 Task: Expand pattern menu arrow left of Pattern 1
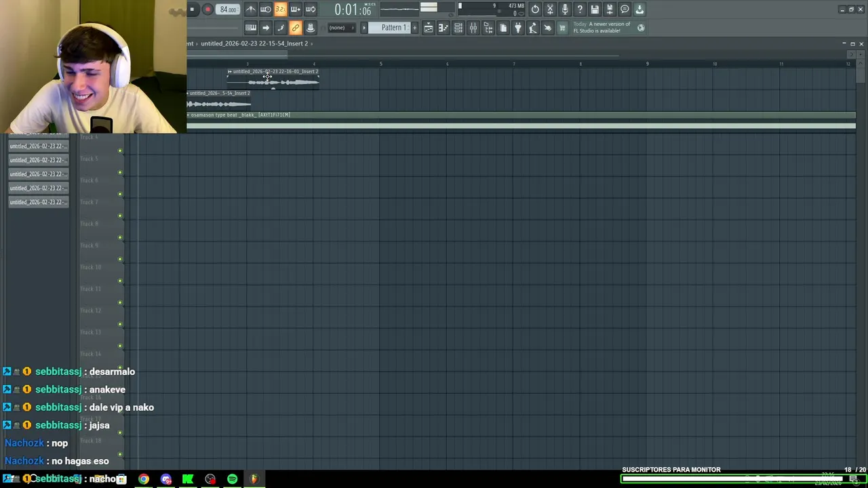[364, 28]
